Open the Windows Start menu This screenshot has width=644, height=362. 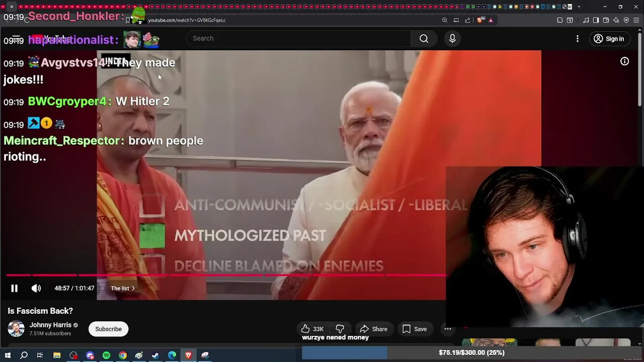click(8, 355)
